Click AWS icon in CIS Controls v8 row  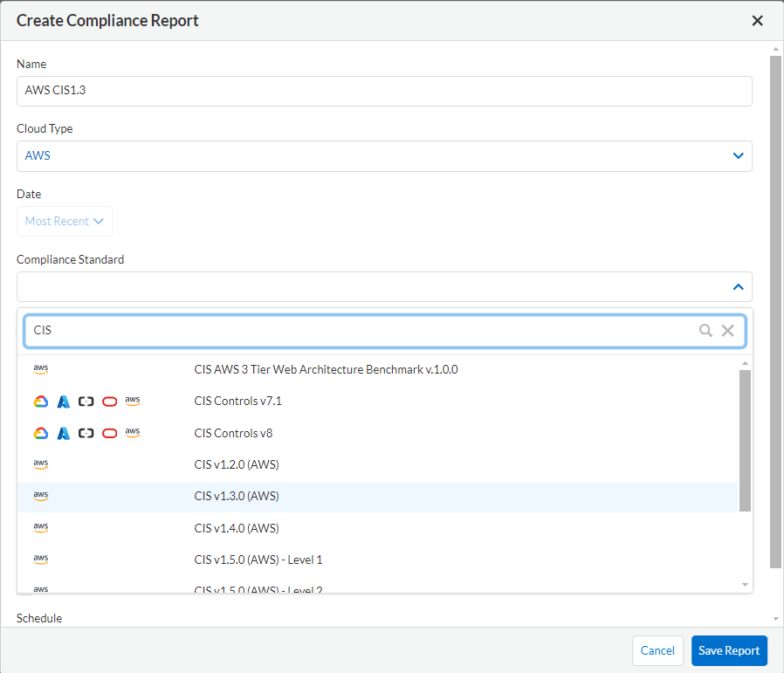133,432
